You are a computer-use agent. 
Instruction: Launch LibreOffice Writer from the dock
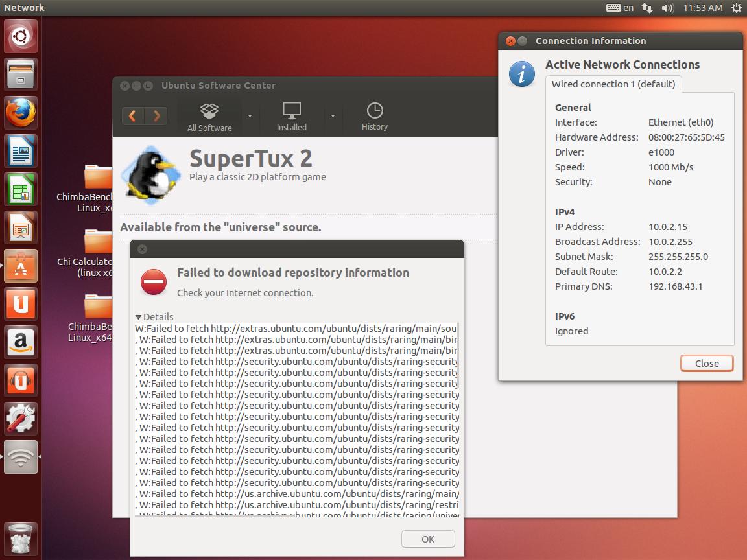21,151
